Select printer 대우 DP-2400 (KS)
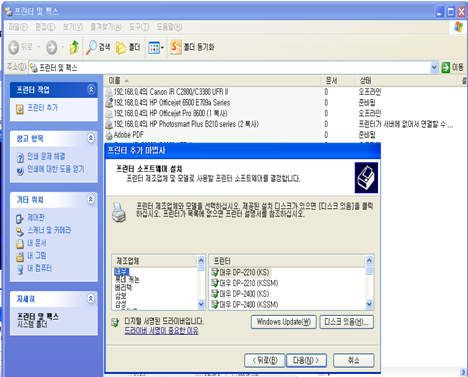 pyautogui.click(x=244, y=294)
